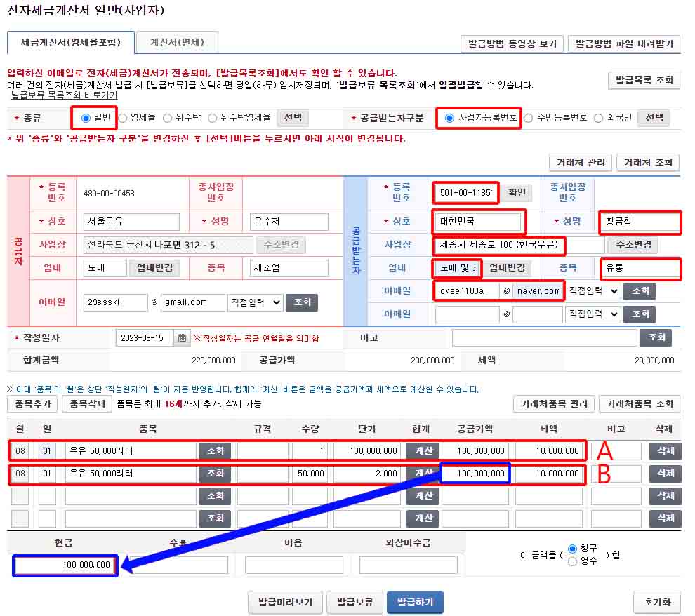Switch to 세금계산서(영세율포함) tab
This screenshot has height=616, width=695.
coord(71,43)
